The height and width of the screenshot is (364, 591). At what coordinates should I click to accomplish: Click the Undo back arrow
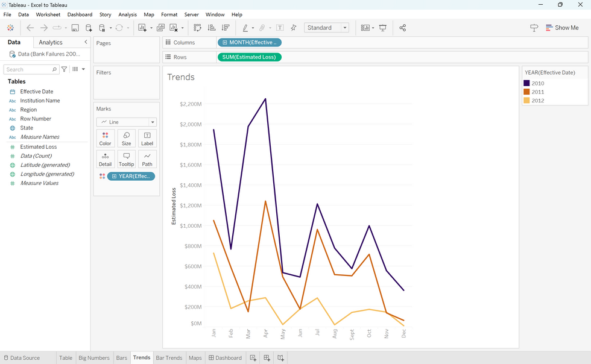[30, 28]
